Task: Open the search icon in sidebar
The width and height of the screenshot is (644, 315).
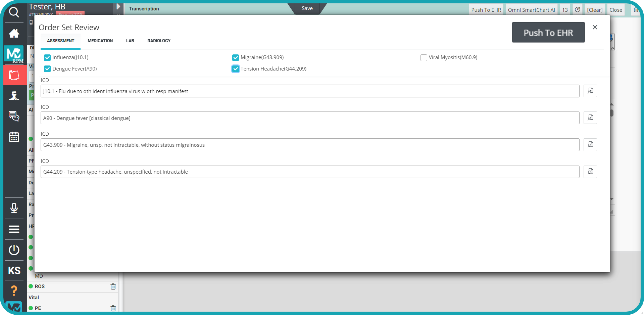Action: [x=14, y=12]
